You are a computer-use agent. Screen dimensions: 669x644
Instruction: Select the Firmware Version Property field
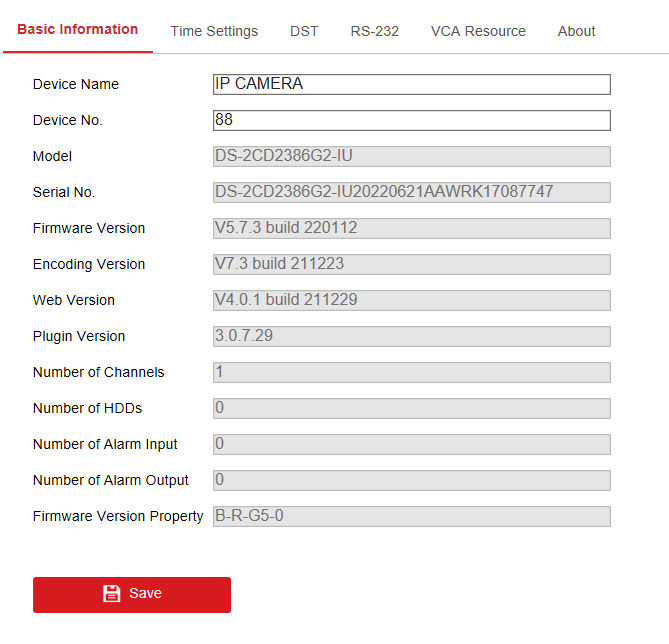point(411,517)
